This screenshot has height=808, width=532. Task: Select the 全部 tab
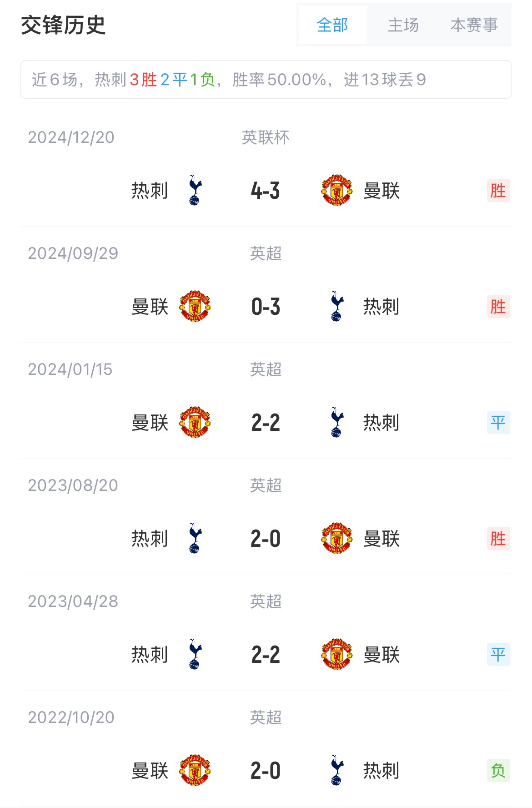point(332,25)
